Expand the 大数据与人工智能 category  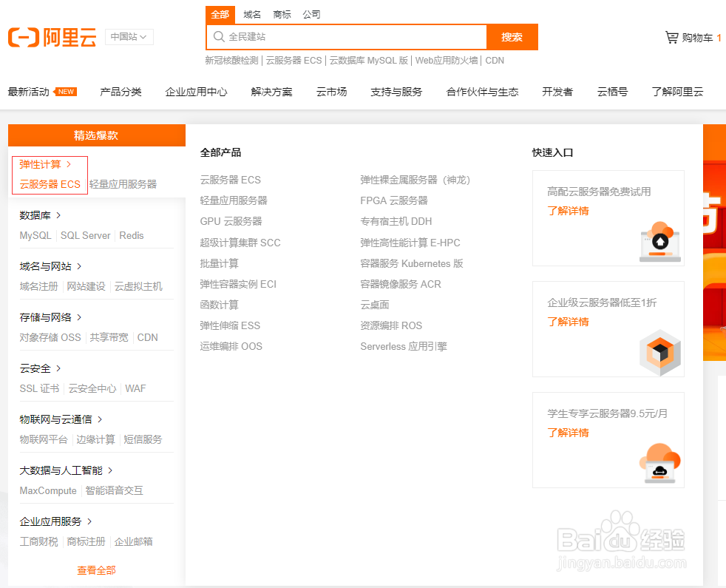[67, 470]
